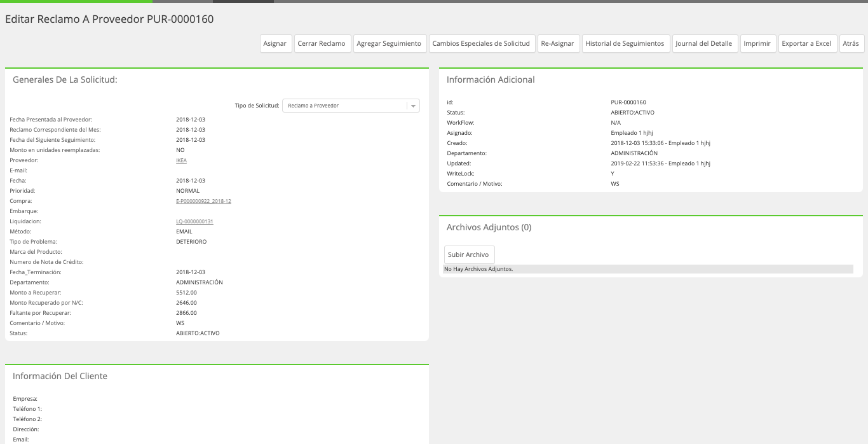The image size is (868, 444).
Task: Click the Información Adicional heading
Action: (491, 80)
